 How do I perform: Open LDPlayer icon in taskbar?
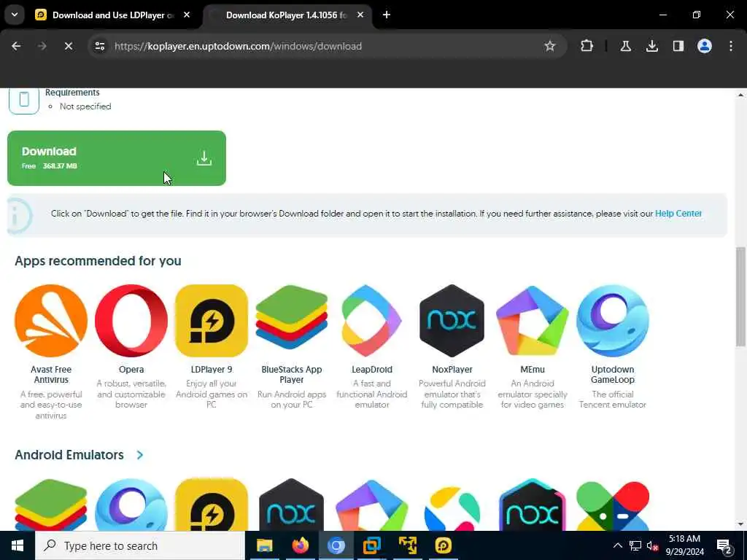pyautogui.click(x=443, y=545)
